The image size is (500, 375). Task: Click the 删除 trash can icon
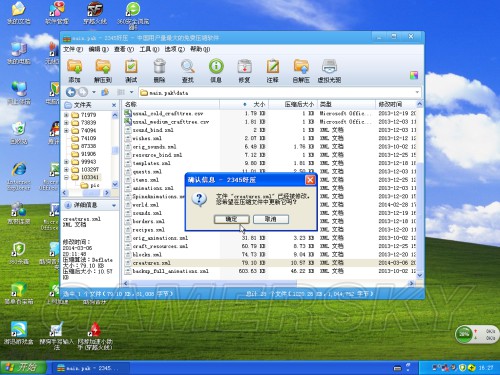(159, 67)
